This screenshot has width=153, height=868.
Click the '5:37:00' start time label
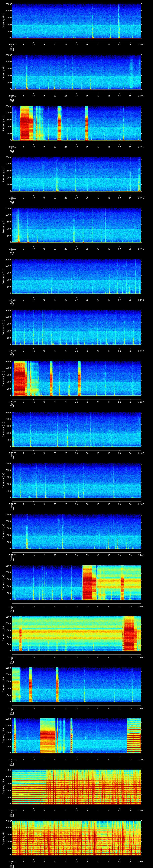12,810
